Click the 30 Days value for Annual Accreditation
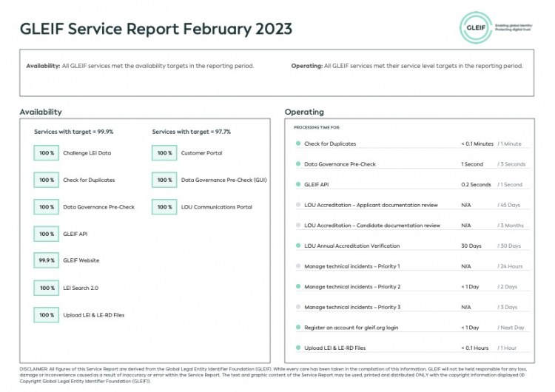The width and height of the screenshot is (555, 392). click(x=471, y=246)
